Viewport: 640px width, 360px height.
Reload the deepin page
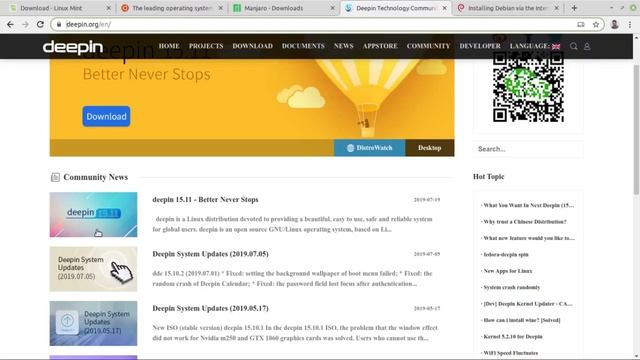(40, 24)
